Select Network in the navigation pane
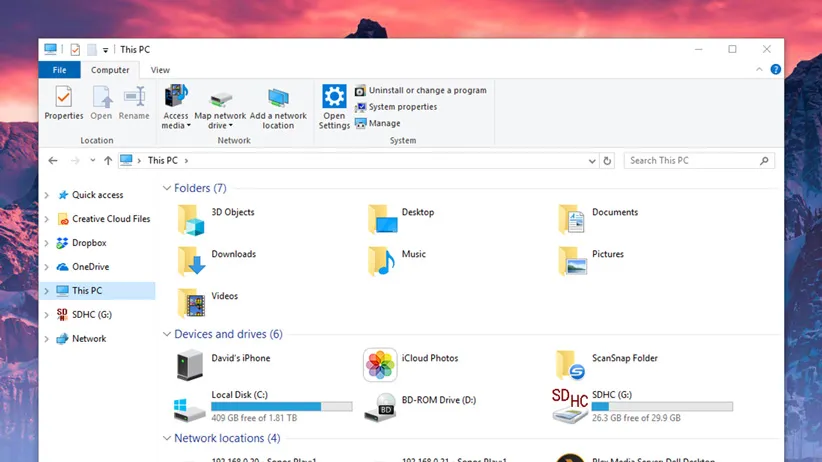 tap(88, 339)
